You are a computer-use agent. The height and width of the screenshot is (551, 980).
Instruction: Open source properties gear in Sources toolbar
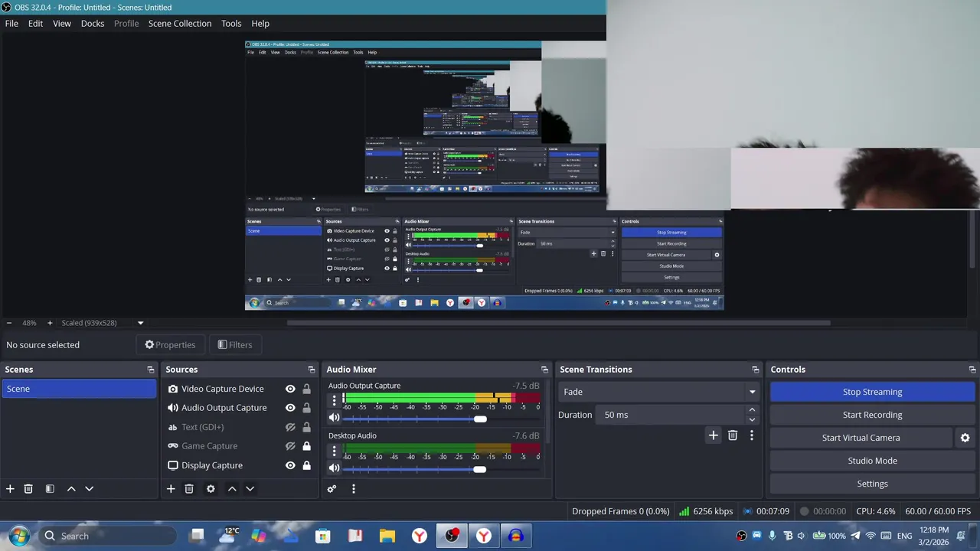pyautogui.click(x=211, y=489)
